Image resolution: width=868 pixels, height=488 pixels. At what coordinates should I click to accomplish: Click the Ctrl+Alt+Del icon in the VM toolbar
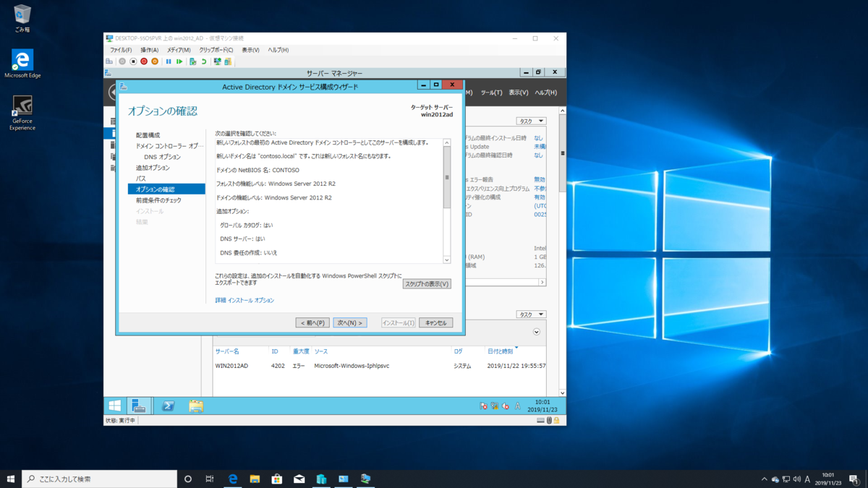[109, 61]
